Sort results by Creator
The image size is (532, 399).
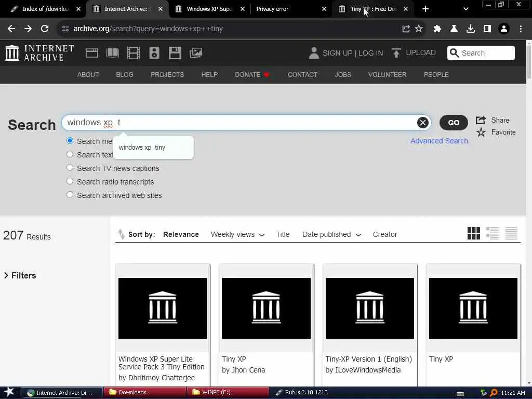(385, 234)
